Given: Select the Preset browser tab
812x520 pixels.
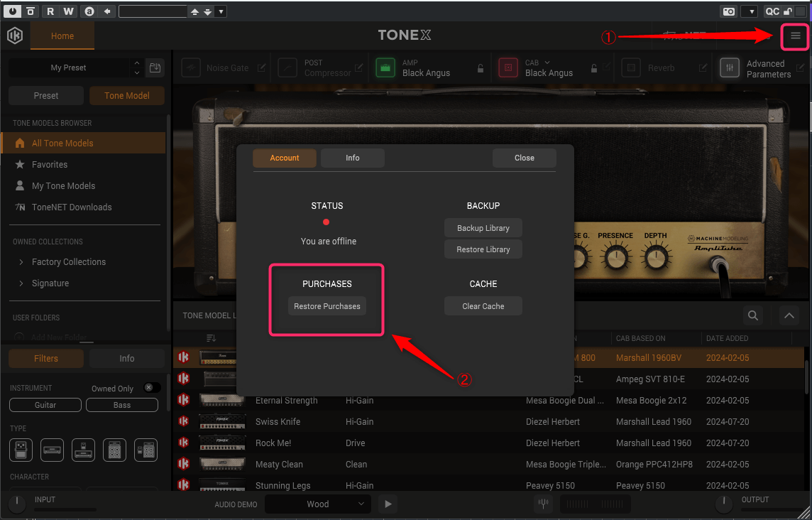Looking at the screenshot, I should [46, 95].
